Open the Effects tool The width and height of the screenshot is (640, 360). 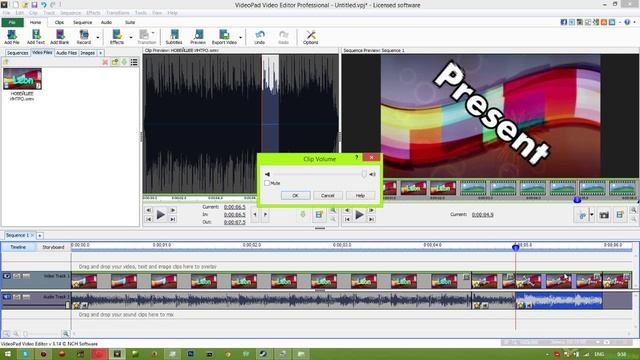coord(117,37)
